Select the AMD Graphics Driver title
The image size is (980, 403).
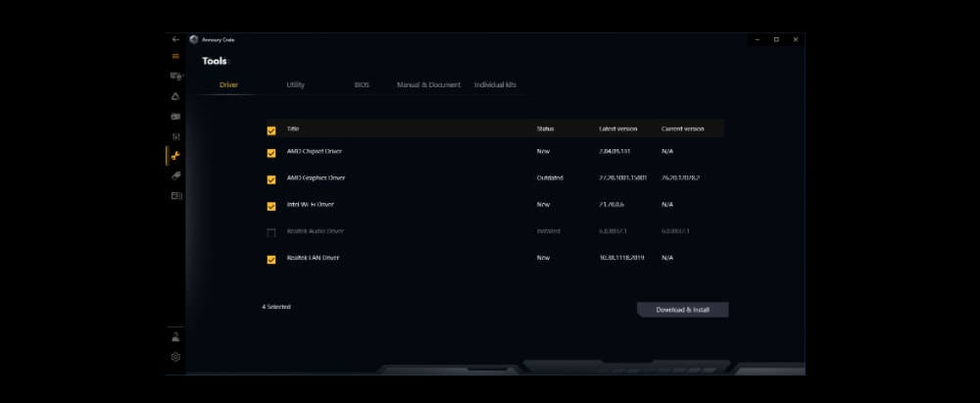[316, 177]
